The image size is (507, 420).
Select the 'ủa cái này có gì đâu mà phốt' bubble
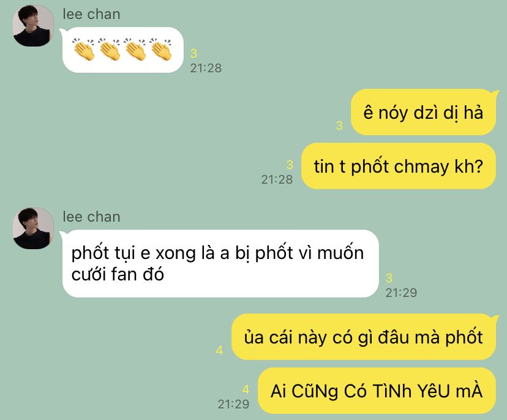[364, 337]
